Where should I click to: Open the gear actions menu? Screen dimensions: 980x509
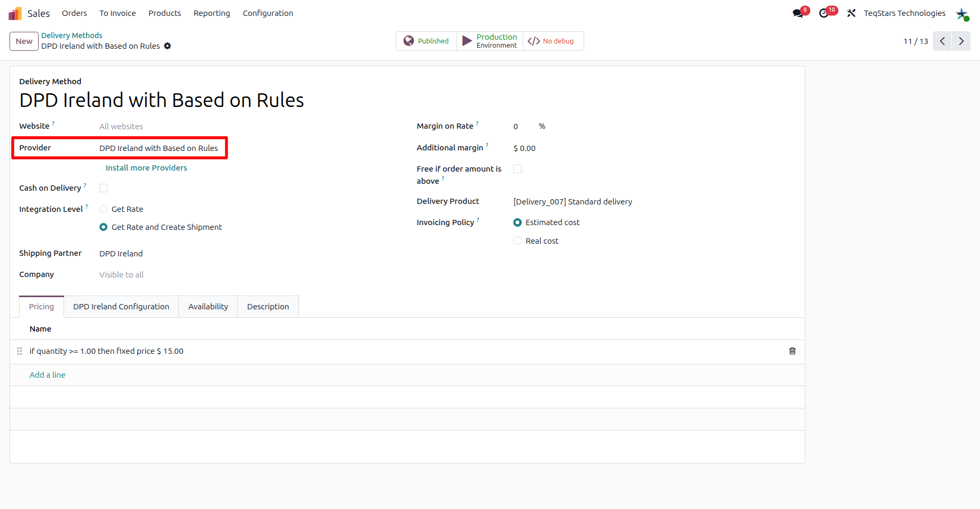pos(167,46)
